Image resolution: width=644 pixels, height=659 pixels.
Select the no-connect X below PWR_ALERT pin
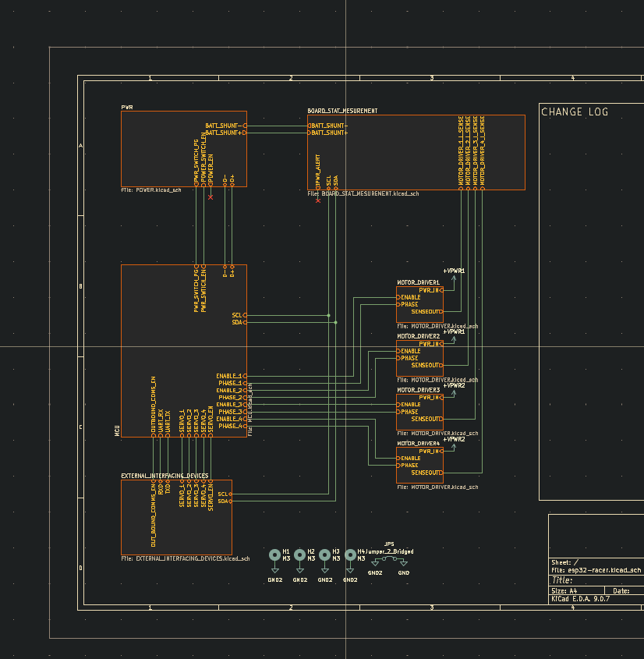318,200
